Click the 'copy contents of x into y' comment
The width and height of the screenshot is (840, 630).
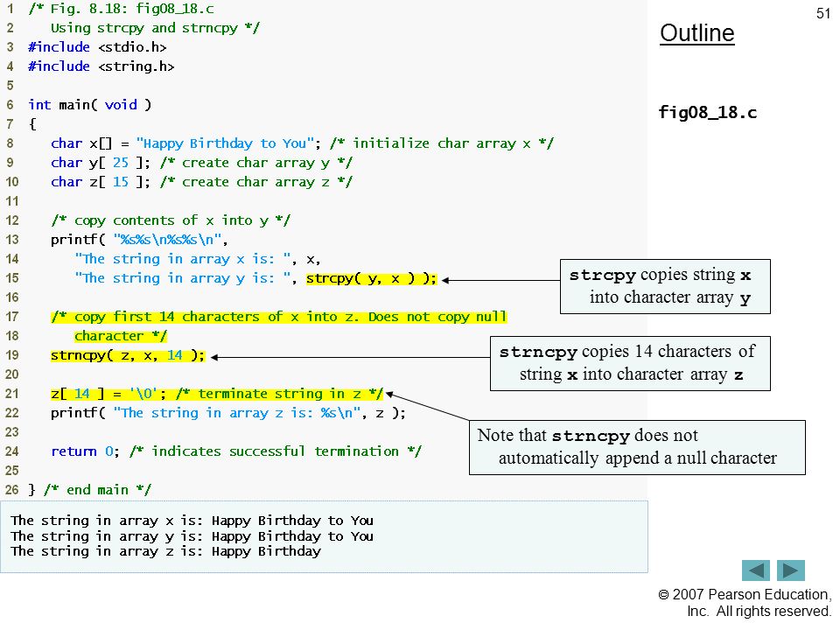click(x=171, y=220)
